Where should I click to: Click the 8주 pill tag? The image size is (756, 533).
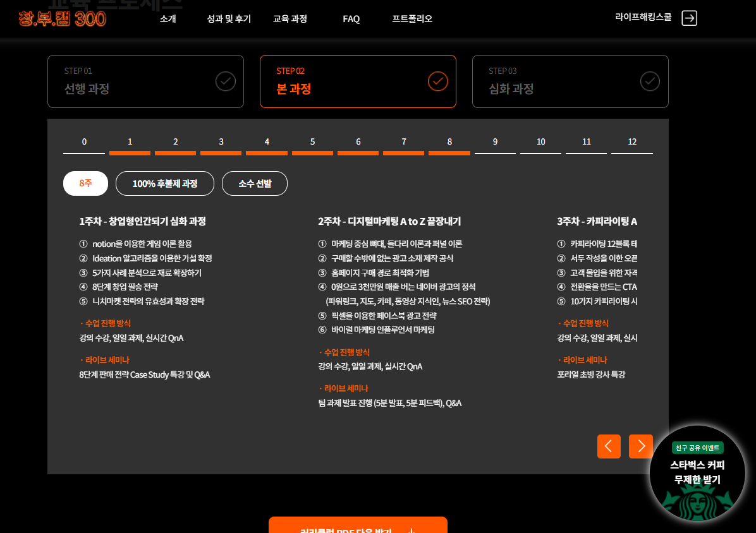[x=85, y=183]
